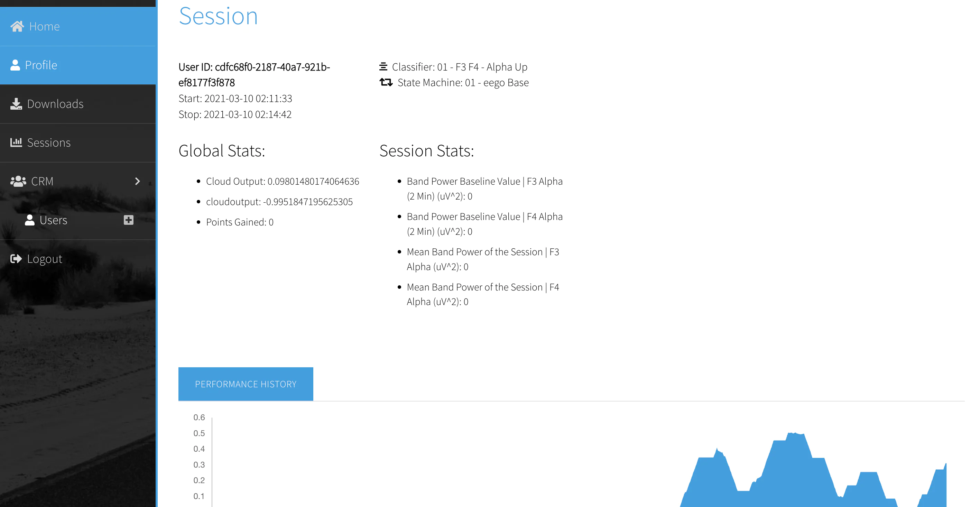This screenshot has height=507, width=980.
Task: Open the Performance History tab
Action: coord(246,384)
